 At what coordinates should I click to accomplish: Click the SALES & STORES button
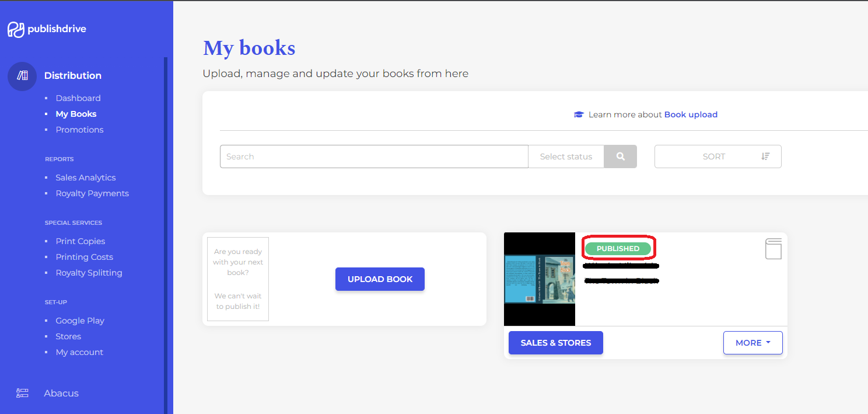coord(555,343)
